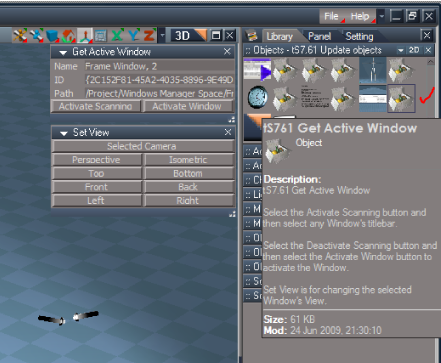Click the red house reset view icon
The width and height of the screenshot is (441, 363).
pyautogui.click(x=68, y=36)
